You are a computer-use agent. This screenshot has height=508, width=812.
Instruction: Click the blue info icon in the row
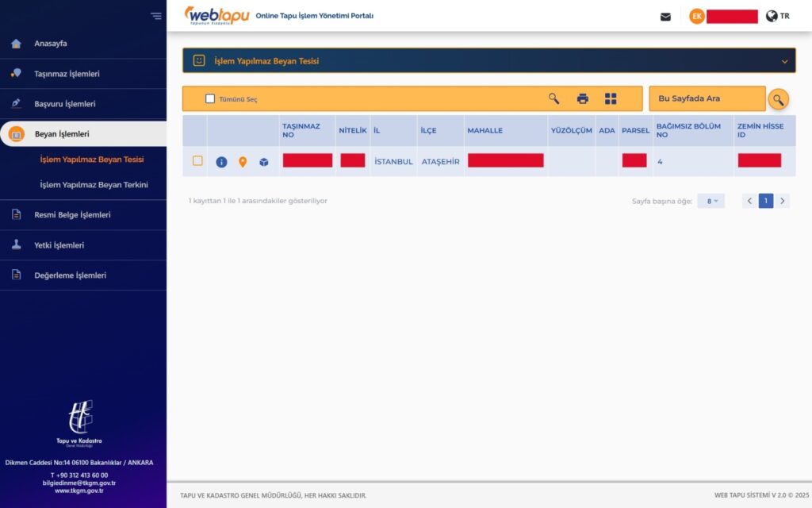(x=221, y=162)
